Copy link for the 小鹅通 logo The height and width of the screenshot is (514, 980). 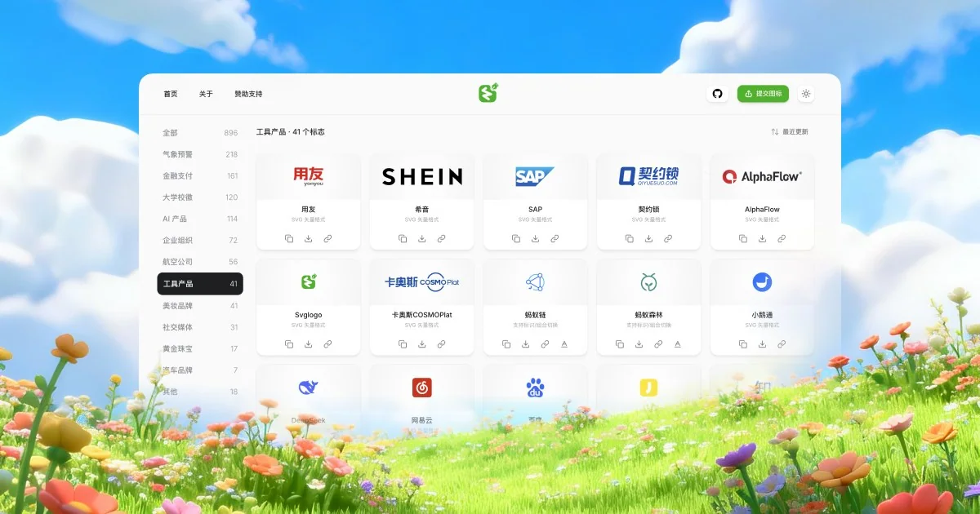pos(782,344)
